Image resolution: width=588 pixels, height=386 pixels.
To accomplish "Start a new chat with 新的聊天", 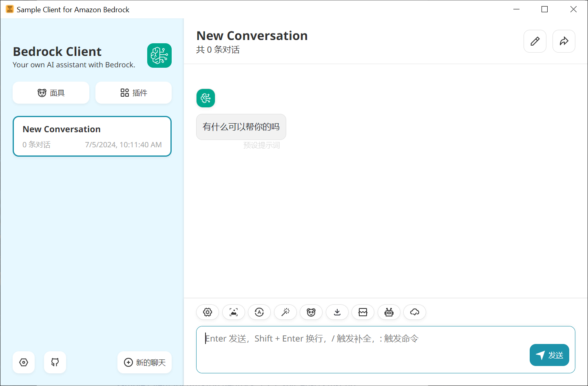I will (145, 362).
